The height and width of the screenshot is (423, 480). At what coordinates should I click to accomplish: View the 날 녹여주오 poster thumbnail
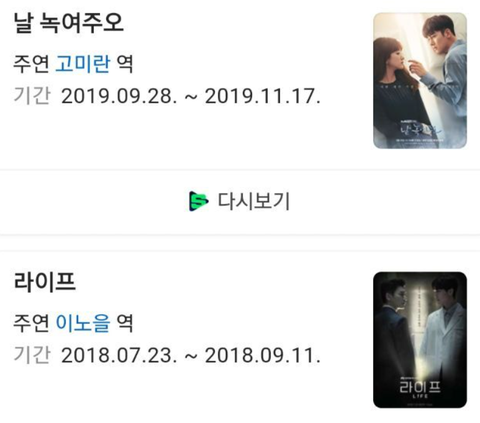click(420, 80)
